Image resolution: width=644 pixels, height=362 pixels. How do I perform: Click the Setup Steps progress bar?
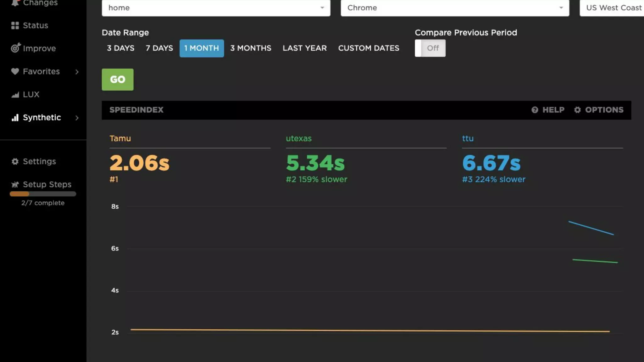click(43, 194)
